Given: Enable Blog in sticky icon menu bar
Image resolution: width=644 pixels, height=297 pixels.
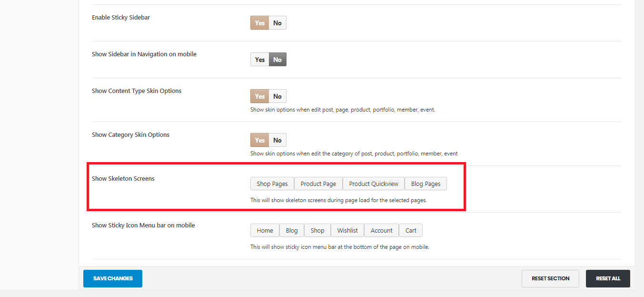Looking at the screenshot, I should [292, 230].
